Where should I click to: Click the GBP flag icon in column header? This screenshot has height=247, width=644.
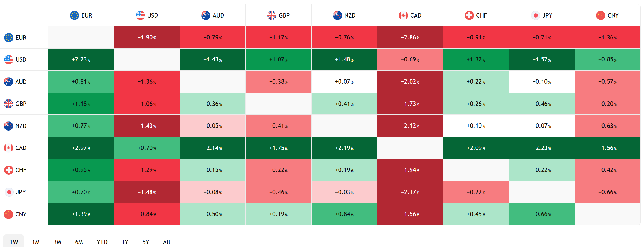272,15
